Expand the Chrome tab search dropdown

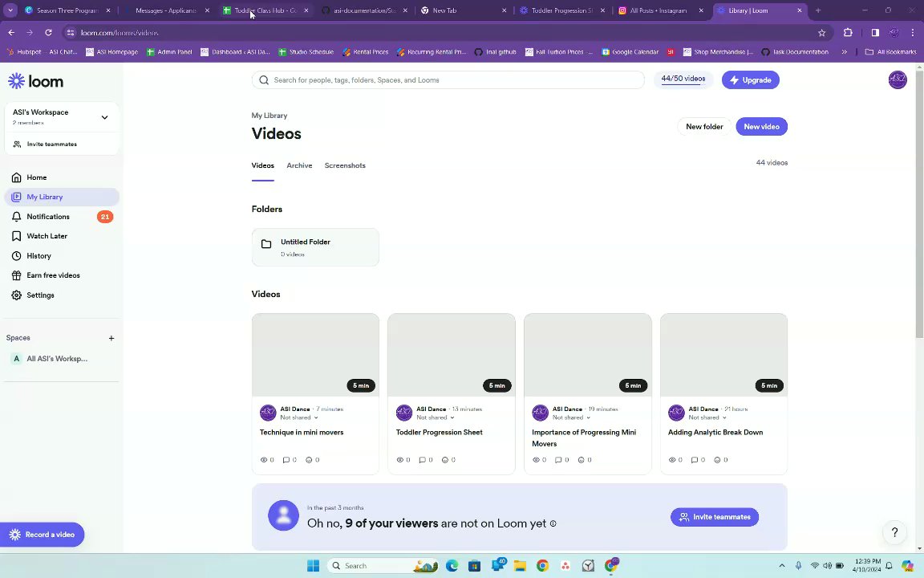[x=10, y=10]
